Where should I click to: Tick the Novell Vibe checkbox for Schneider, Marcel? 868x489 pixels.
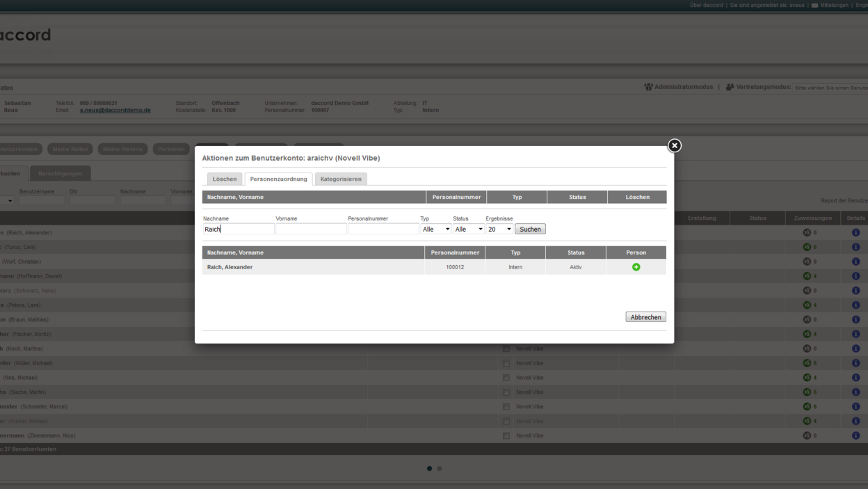(506, 406)
